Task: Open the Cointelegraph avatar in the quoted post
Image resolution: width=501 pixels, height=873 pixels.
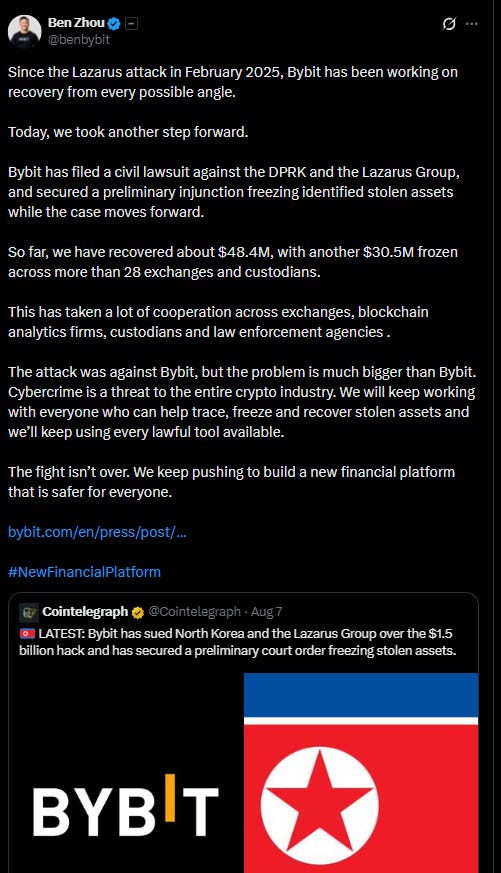Action: point(28,612)
